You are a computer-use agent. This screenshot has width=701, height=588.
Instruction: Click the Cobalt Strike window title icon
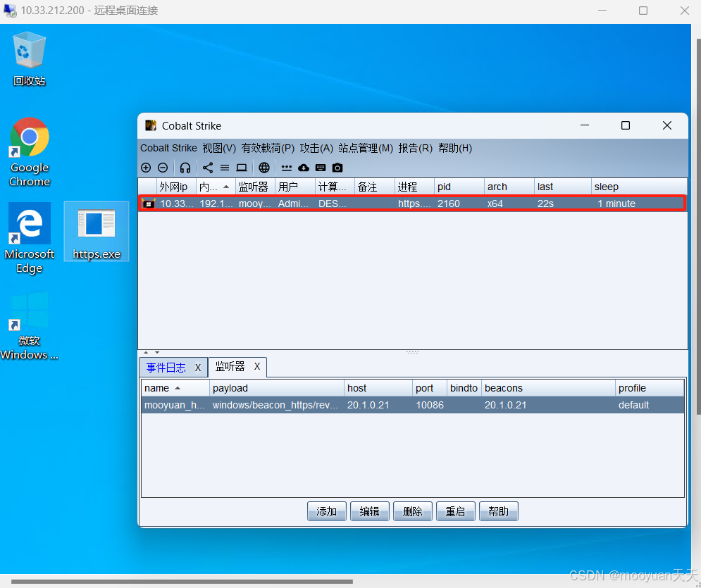tap(151, 125)
